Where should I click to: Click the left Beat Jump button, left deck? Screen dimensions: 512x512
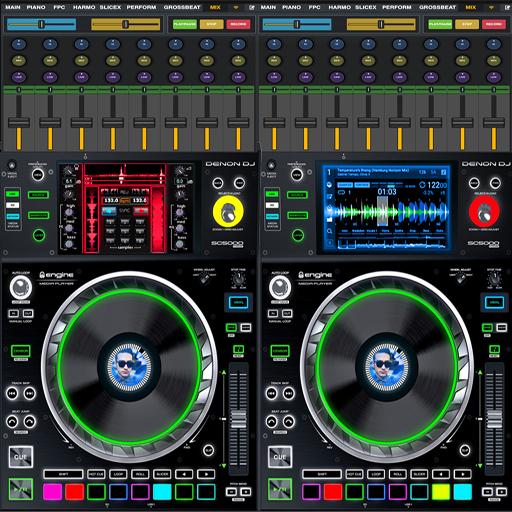point(12,422)
